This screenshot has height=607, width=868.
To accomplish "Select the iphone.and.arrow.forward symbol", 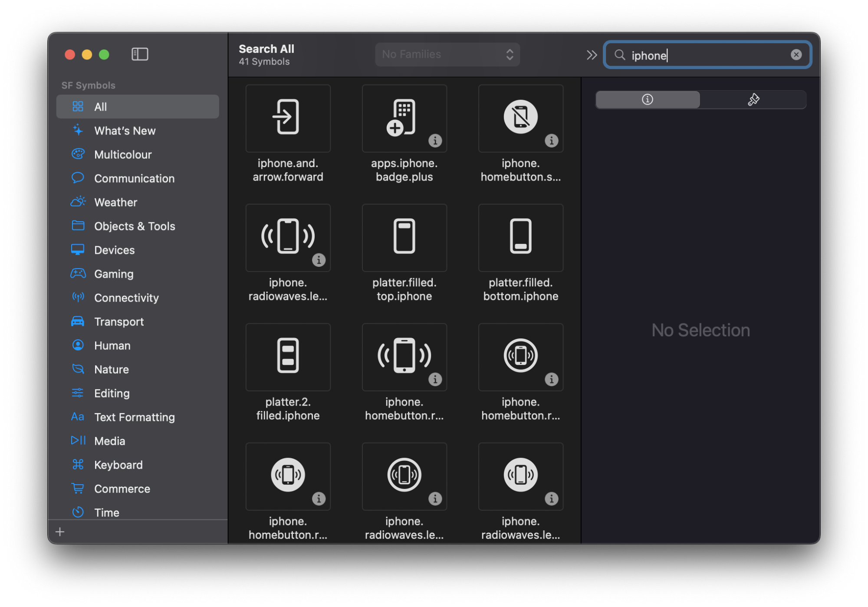I will (288, 118).
